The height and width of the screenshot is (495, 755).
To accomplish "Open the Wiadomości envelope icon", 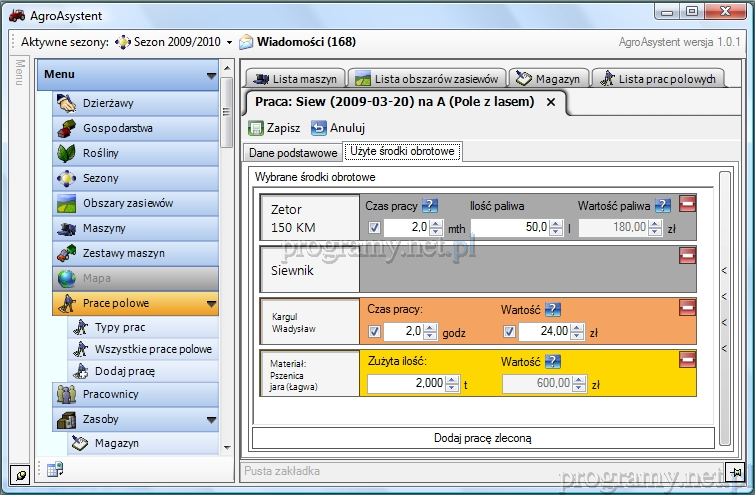I will point(246,42).
